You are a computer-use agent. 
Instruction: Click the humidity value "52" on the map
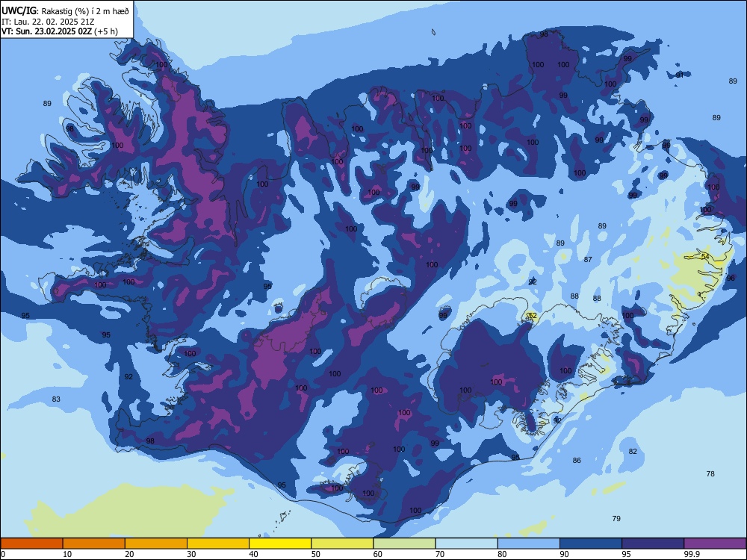(533, 316)
